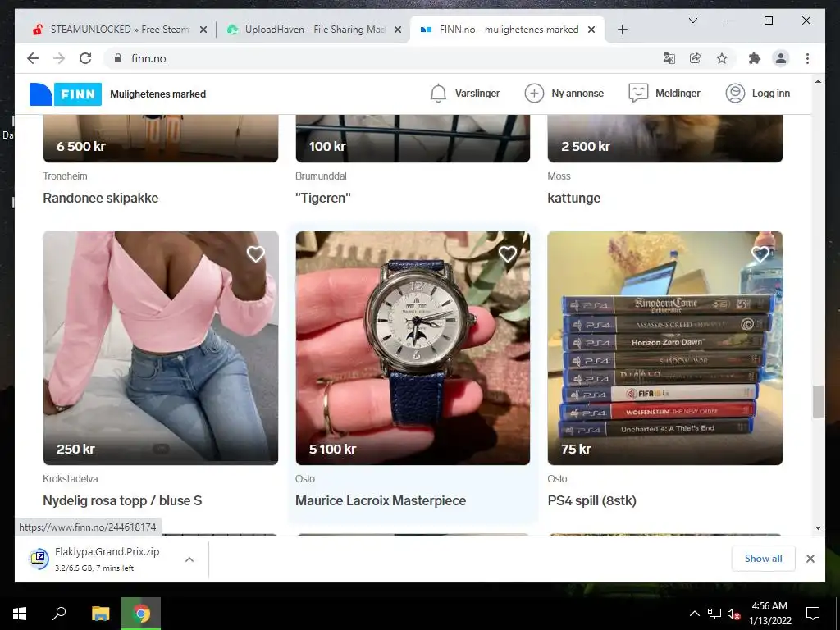The image size is (840, 630).
Task: Bookmark this page with the star
Action: (722, 58)
